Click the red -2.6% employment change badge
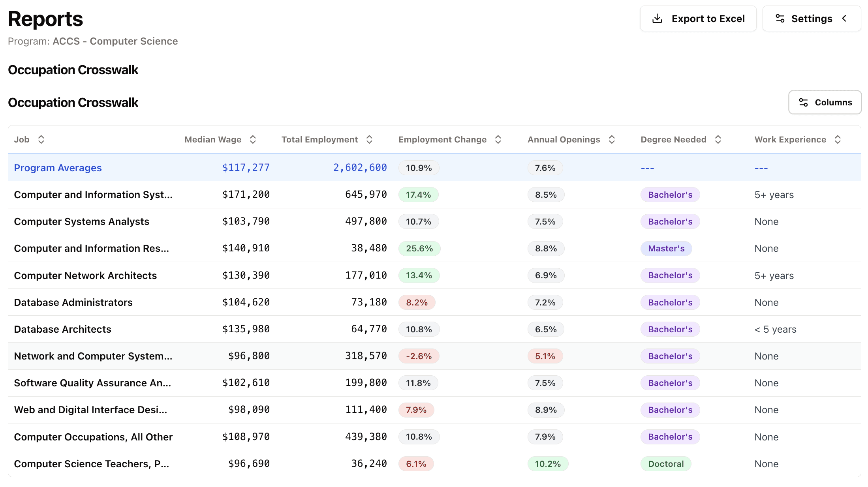Screen dimensions: 868x487 [x=419, y=356]
